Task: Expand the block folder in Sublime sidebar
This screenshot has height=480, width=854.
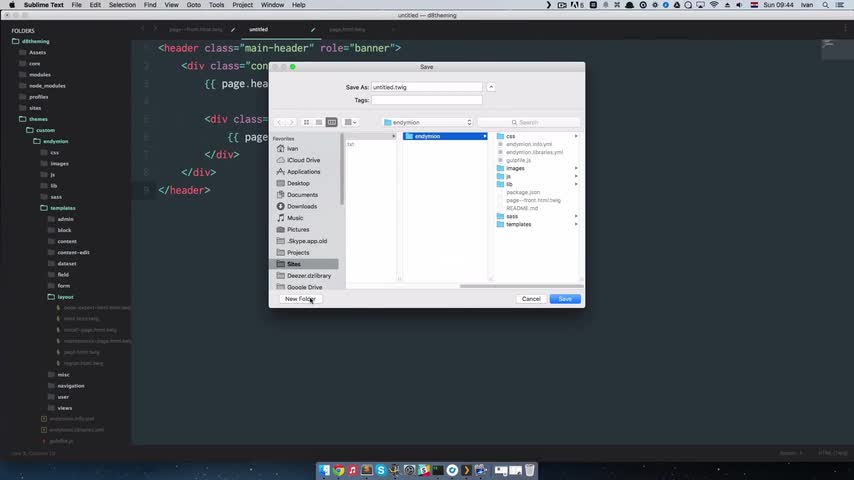Action: [x=64, y=230]
